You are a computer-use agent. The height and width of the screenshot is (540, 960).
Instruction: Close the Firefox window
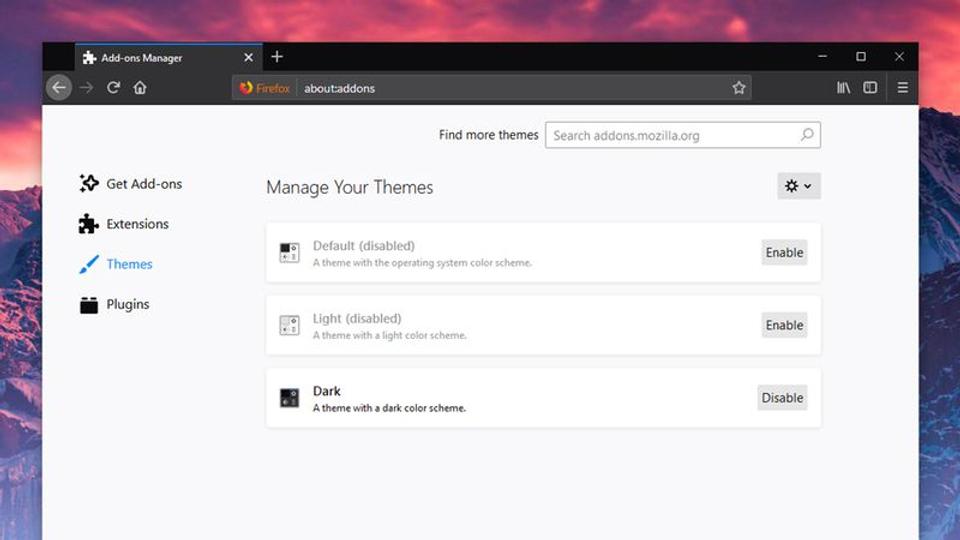(899, 56)
